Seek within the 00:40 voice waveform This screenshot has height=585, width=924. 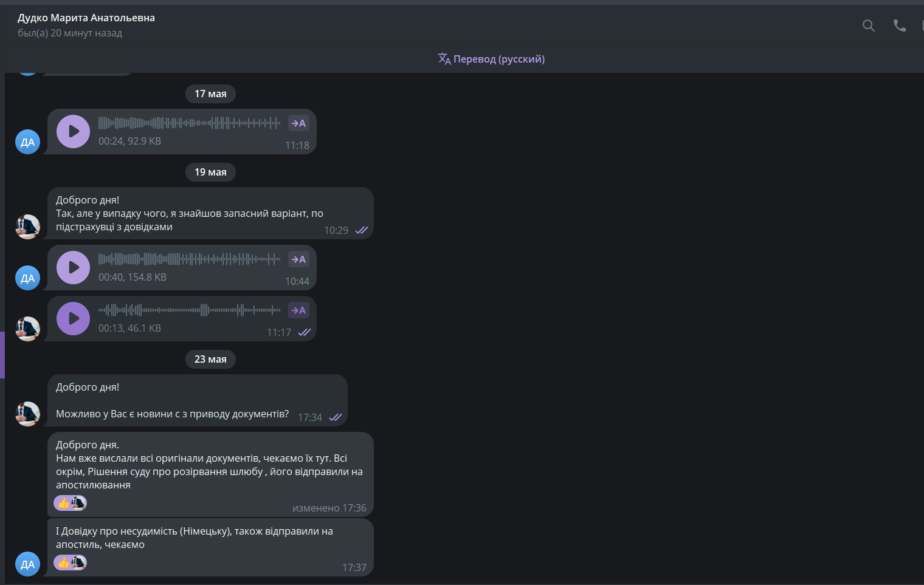(189, 259)
